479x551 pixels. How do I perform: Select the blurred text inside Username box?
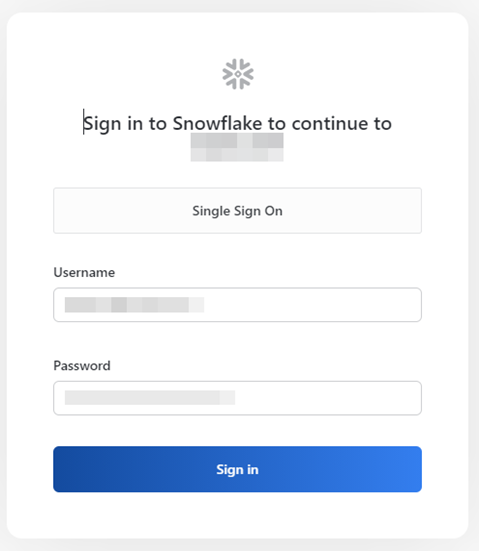point(134,305)
